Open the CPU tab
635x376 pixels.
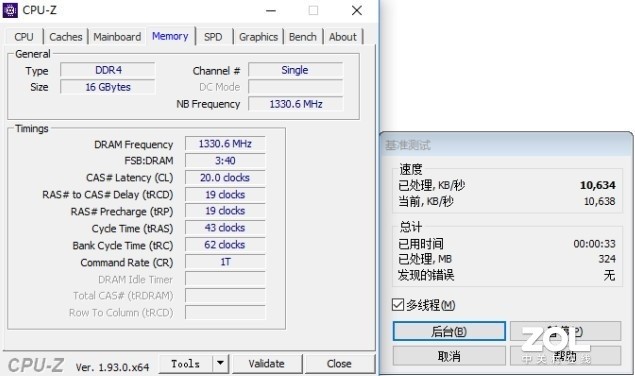tap(24, 37)
